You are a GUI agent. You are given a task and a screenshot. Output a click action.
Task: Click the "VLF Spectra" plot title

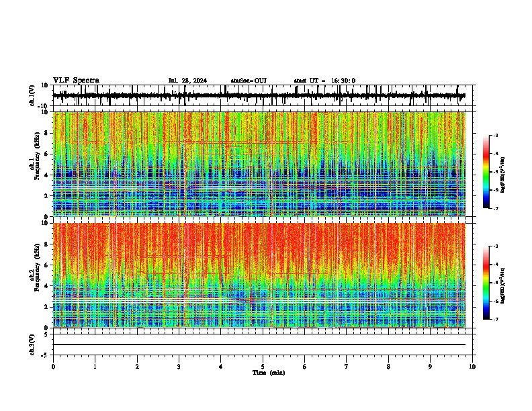coord(76,81)
